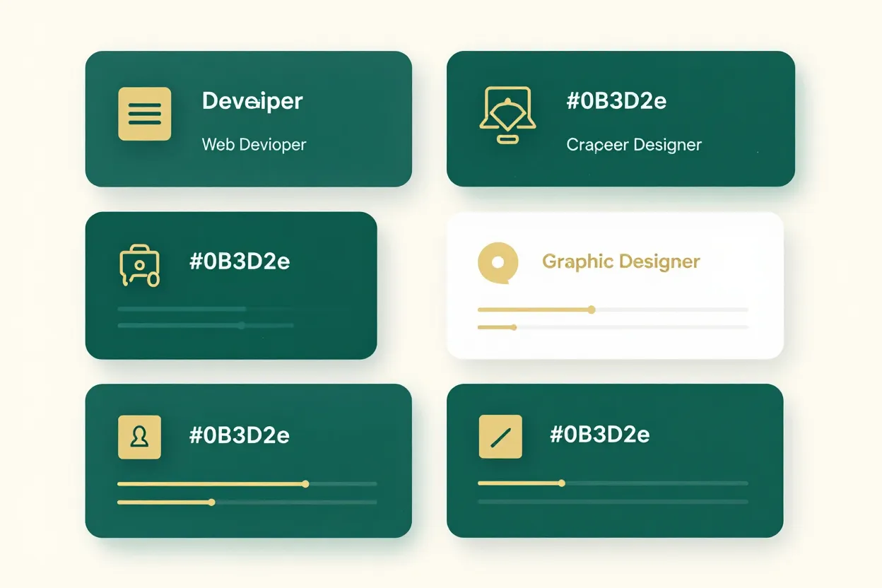Select #0B3D2e text next to briefcase icon
882x588 pixels.
coord(240,261)
